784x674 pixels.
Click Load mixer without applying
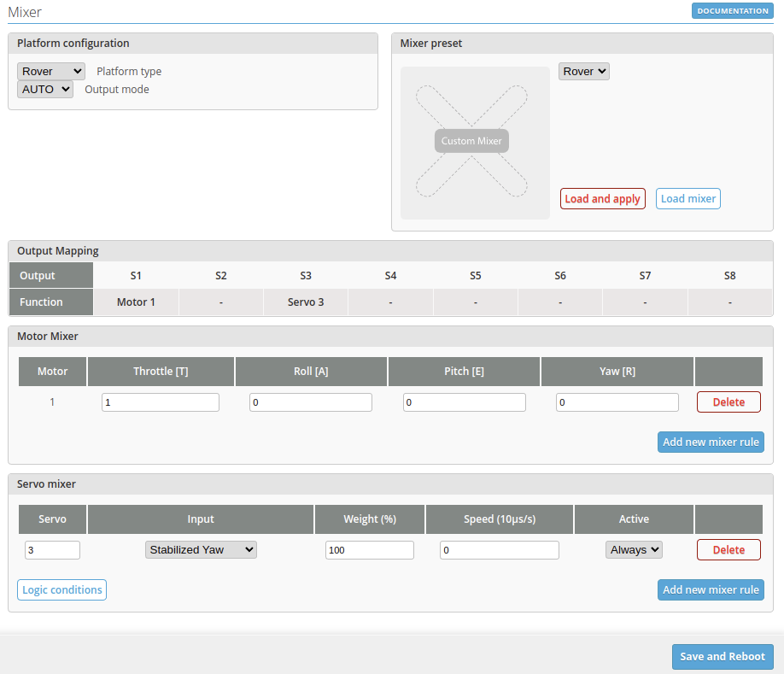tap(687, 198)
